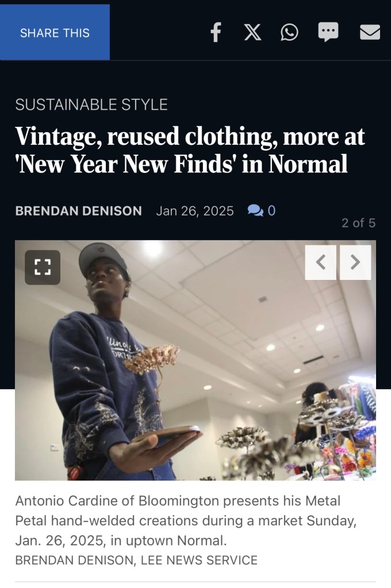The image size is (391, 588).
Task: Open the Sustainable Style section label
Action: (x=91, y=104)
